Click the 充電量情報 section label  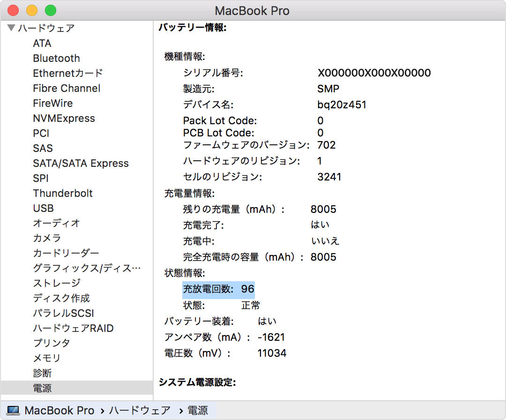[189, 194]
